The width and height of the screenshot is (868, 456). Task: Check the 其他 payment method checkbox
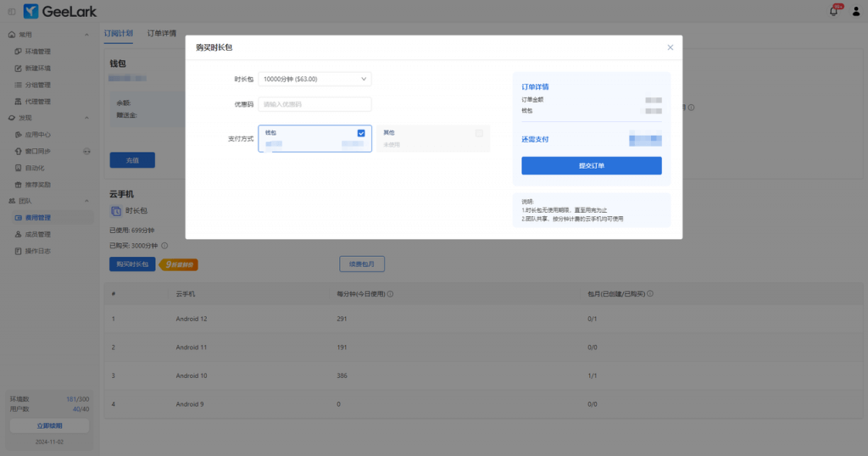479,133
